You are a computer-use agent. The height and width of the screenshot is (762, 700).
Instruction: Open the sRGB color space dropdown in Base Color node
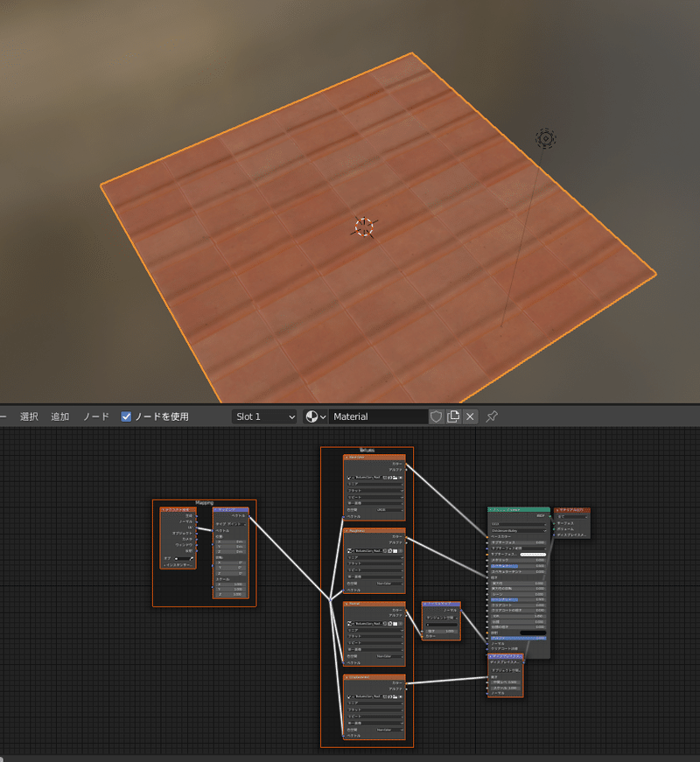pos(390,510)
